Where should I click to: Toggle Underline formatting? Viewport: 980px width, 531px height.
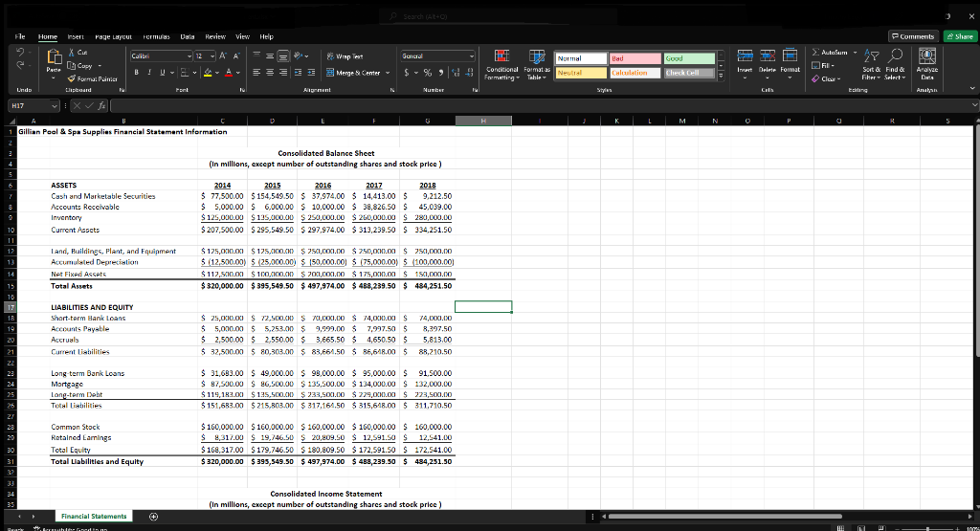pos(163,73)
